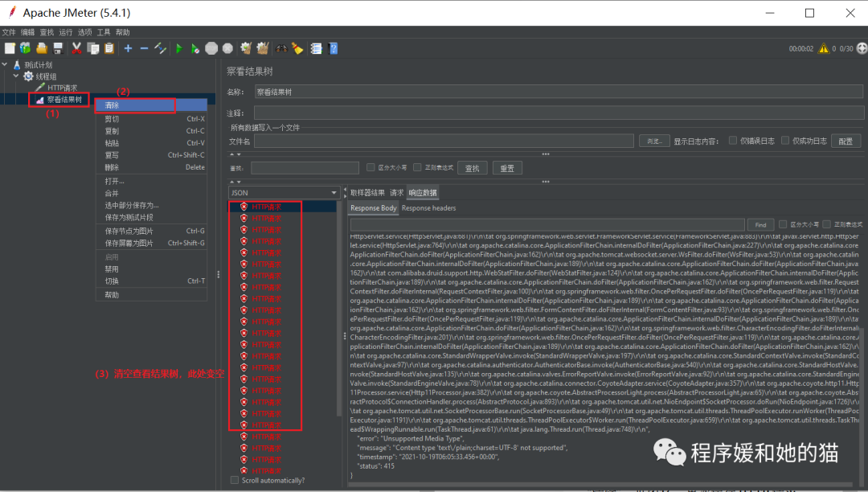Enable Scroll automatically checkbox
This screenshot has height=492, width=868.
(235, 481)
